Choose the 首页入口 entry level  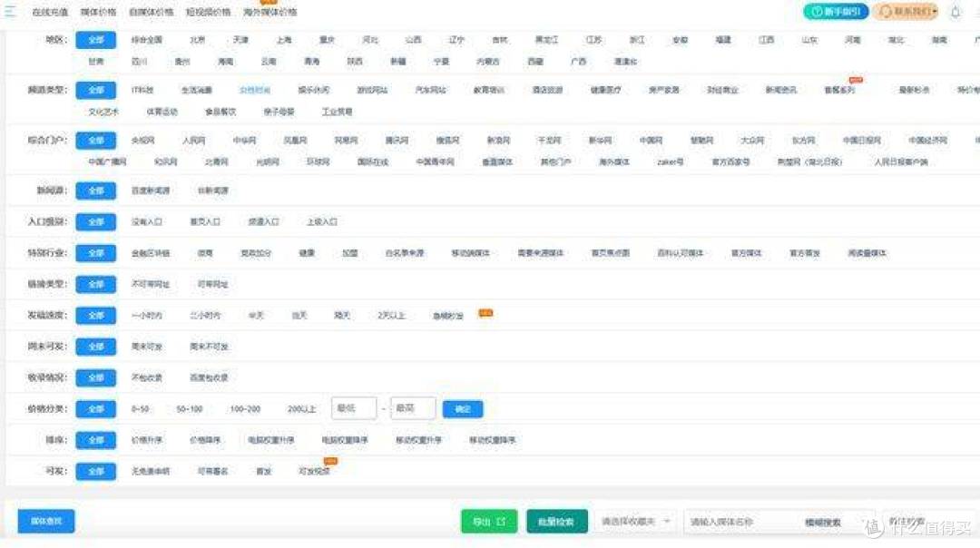point(205,221)
